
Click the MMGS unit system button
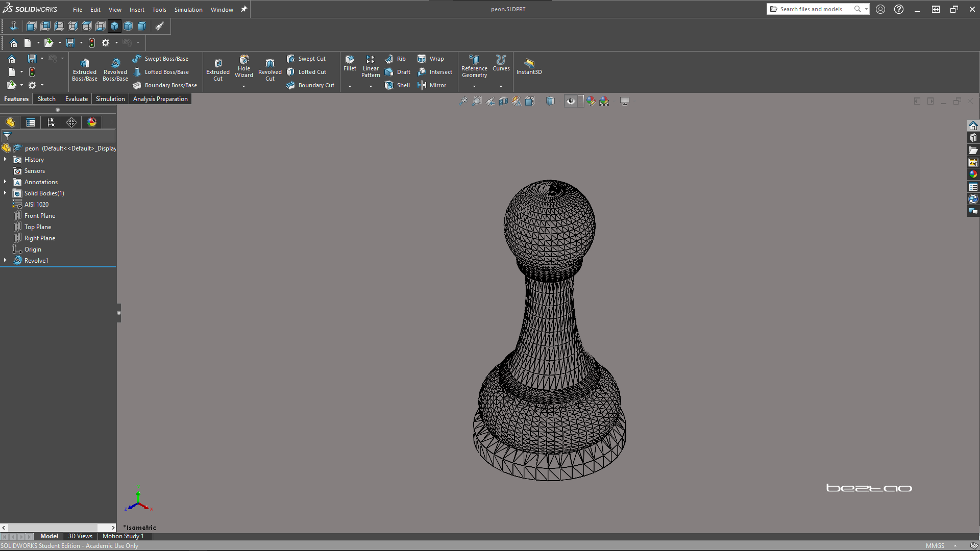[x=935, y=545]
